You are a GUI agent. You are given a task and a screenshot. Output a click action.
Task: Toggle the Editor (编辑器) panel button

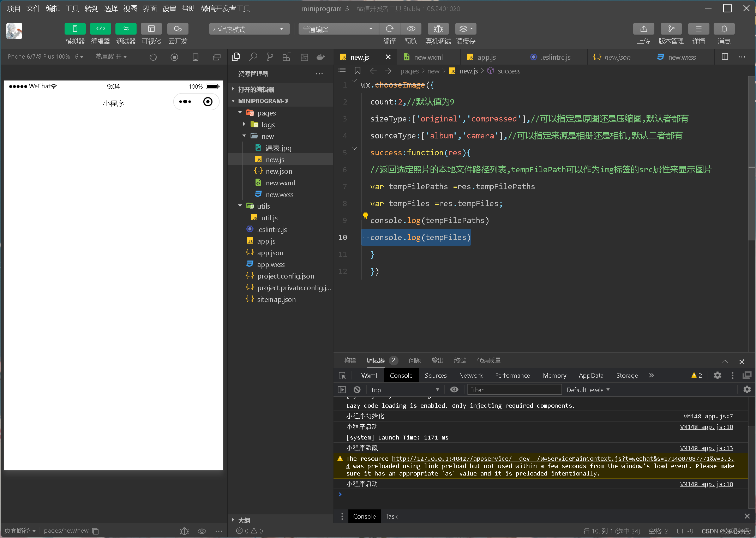tap(100, 29)
